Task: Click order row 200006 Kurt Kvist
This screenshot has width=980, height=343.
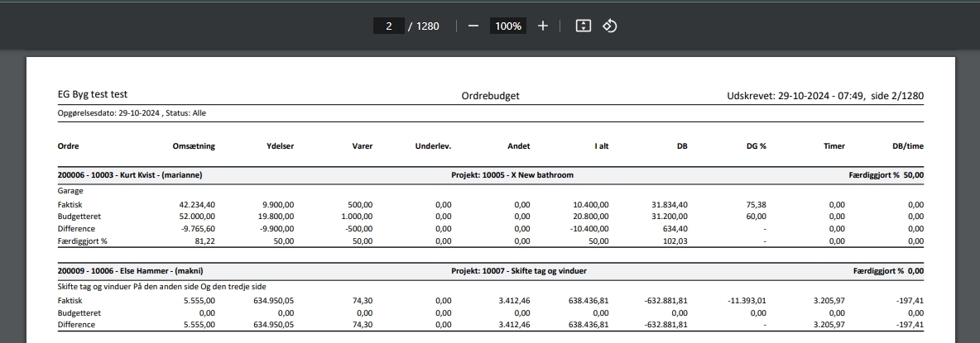Action: [x=130, y=175]
